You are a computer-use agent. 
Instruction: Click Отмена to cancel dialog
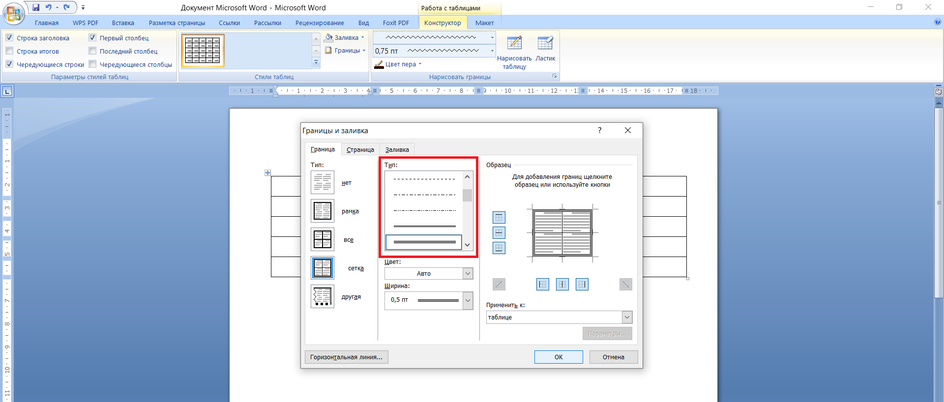[x=613, y=357]
